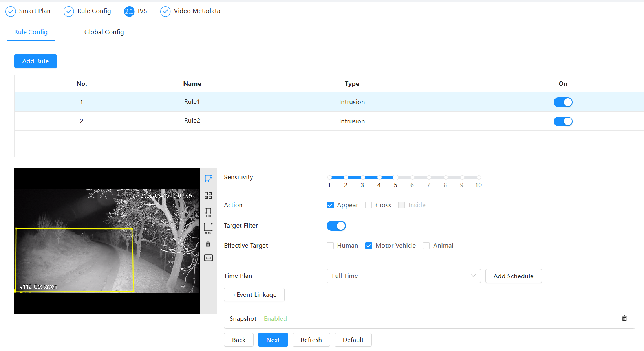Enable the Cross action checkbox
This screenshot has height=351, width=644.
coord(369,205)
